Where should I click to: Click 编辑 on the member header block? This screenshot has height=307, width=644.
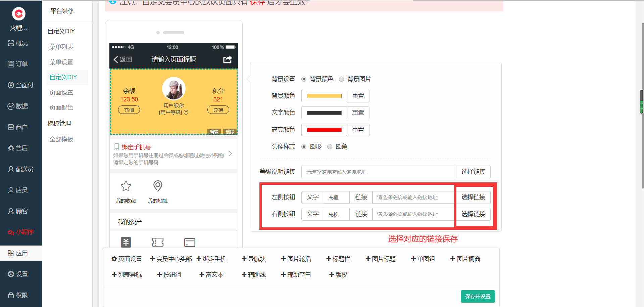point(214,131)
